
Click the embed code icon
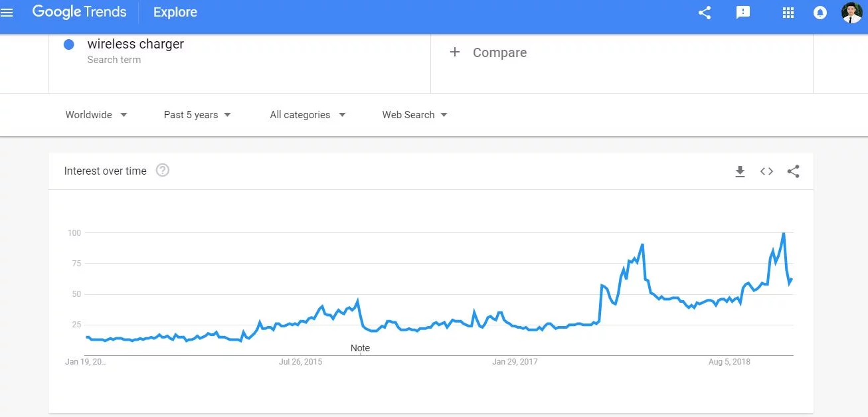click(x=766, y=171)
